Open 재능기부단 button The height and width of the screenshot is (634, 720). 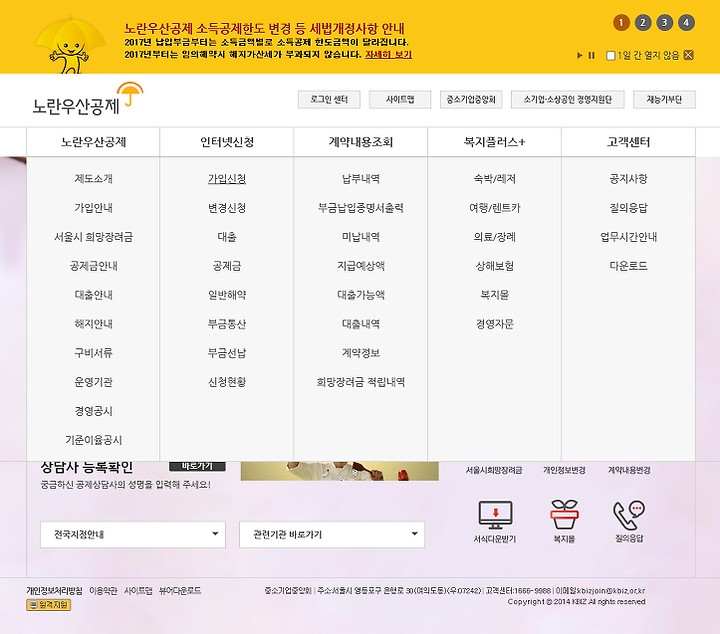click(664, 100)
